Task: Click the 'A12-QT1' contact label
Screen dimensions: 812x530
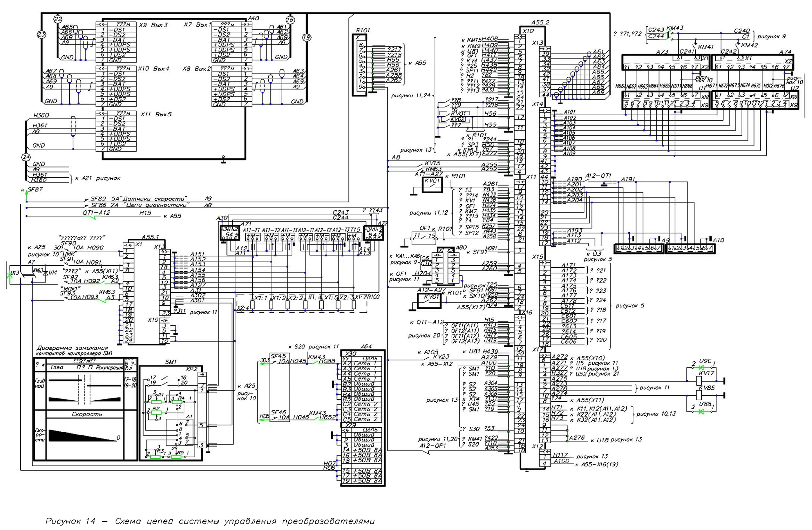Action: click(x=598, y=176)
